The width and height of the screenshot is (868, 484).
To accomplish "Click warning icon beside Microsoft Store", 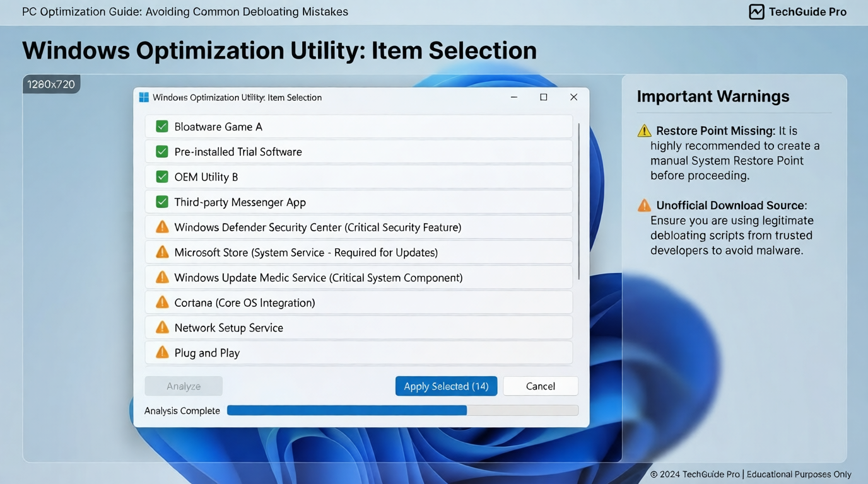I will click(x=162, y=252).
